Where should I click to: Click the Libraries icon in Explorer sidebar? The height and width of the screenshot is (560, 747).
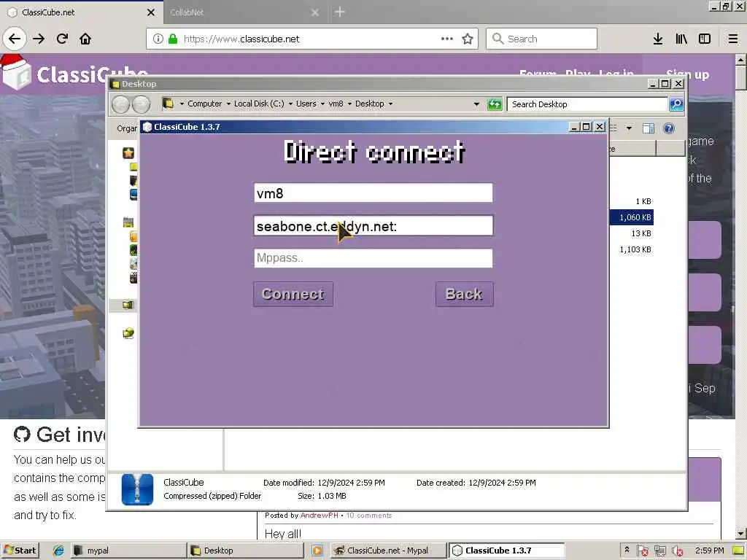[128, 222]
